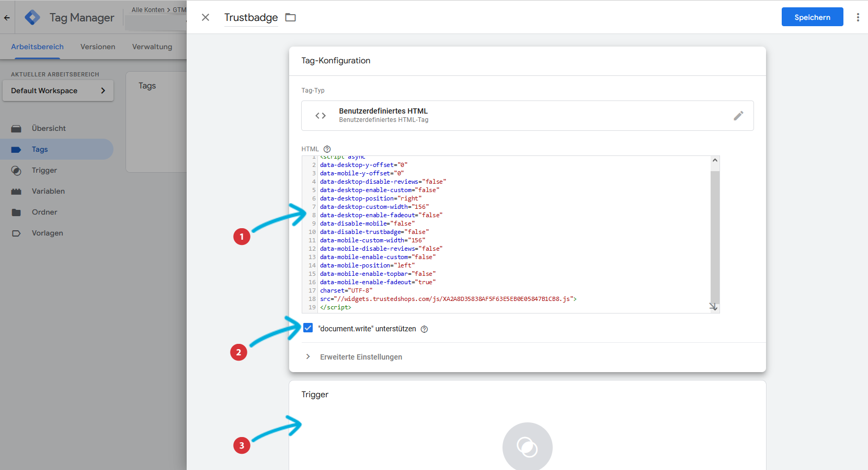This screenshot has height=470, width=868.
Task: Click the HTML editor scroll up arrow
Action: [715, 160]
